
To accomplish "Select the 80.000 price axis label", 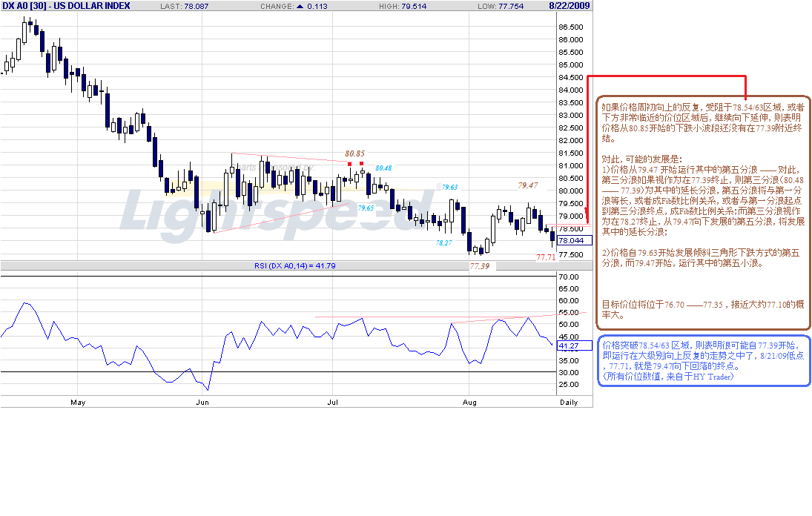I will coord(571,191).
